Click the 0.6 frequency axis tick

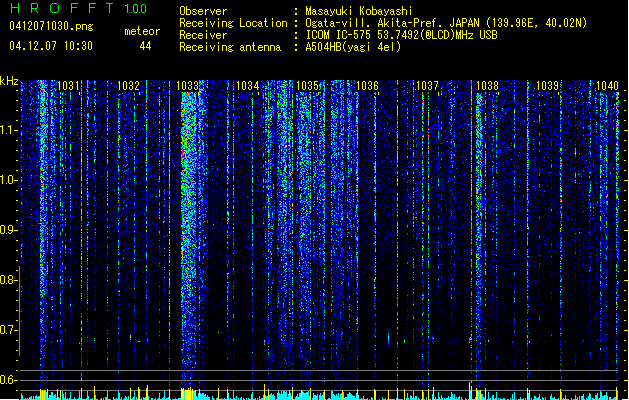(9, 380)
